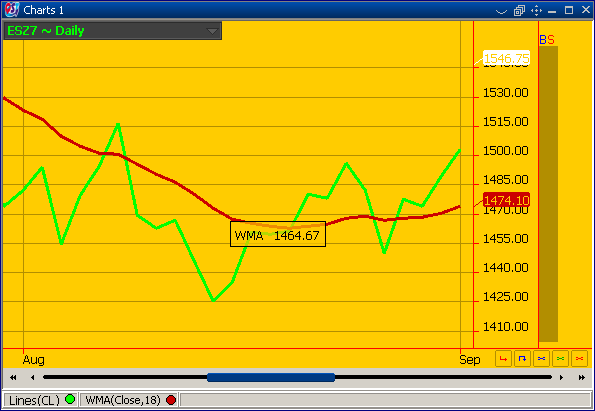Click the Charts app logo icon
This screenshot has height=411, width=595.
(12, 10)
